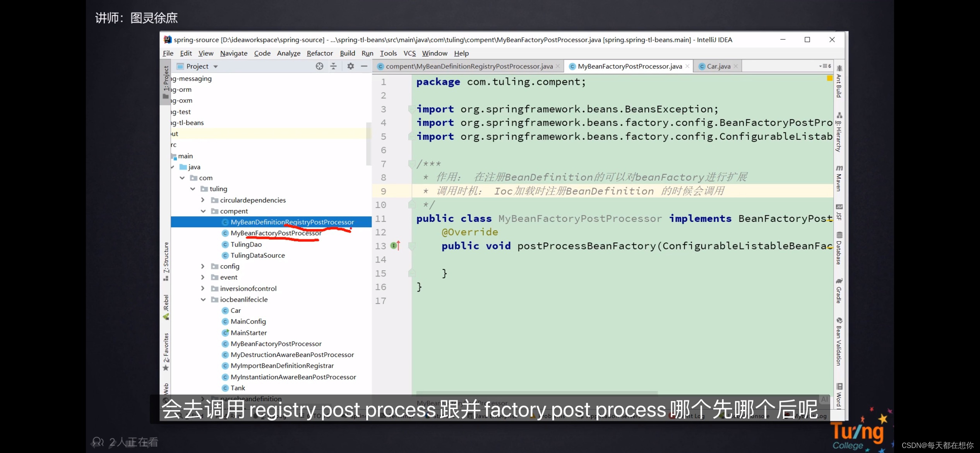The height and width of the screenshot is (453, 980).
Task: Open the JRebel tool window stripe
Action: pyautogui.click(x=166, y=307)
